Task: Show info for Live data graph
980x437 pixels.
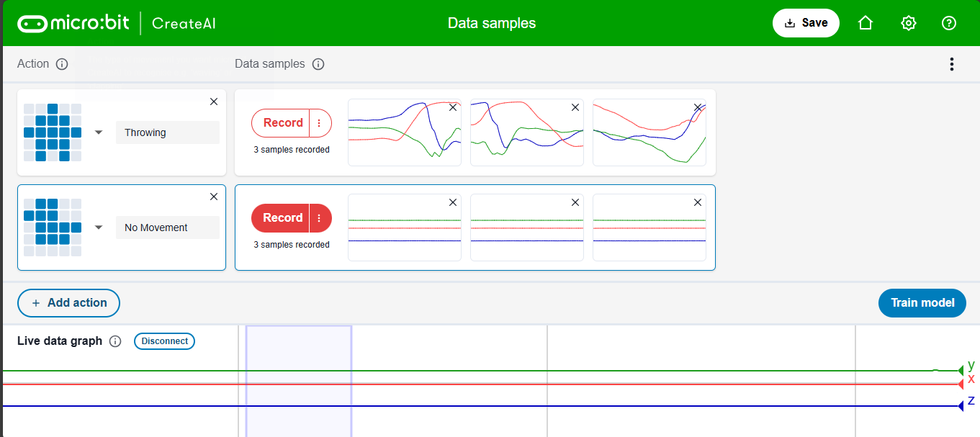Action: pos(115,341)
